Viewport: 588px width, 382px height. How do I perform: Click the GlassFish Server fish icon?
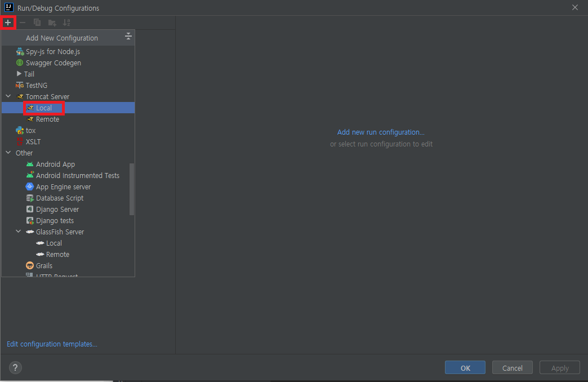30,232
